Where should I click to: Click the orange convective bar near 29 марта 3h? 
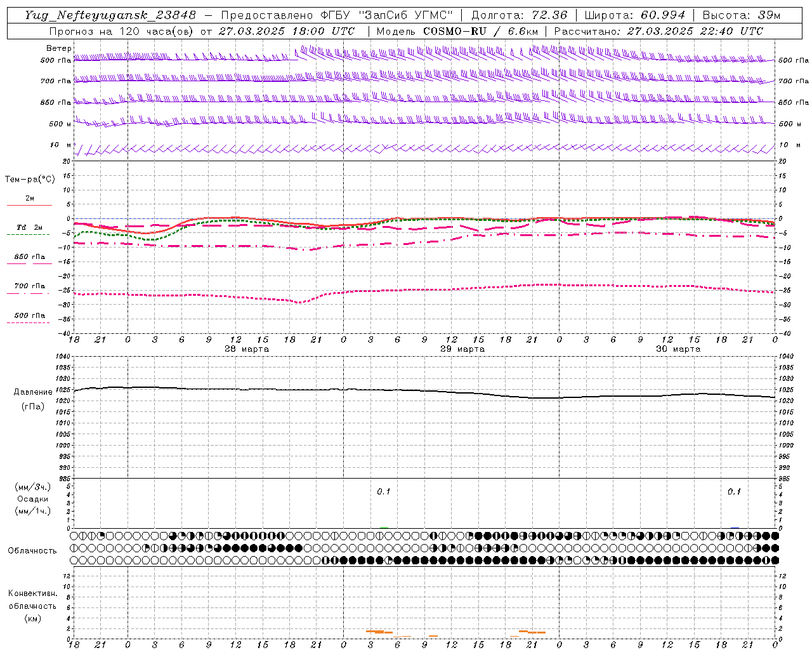tap(379, 632)
